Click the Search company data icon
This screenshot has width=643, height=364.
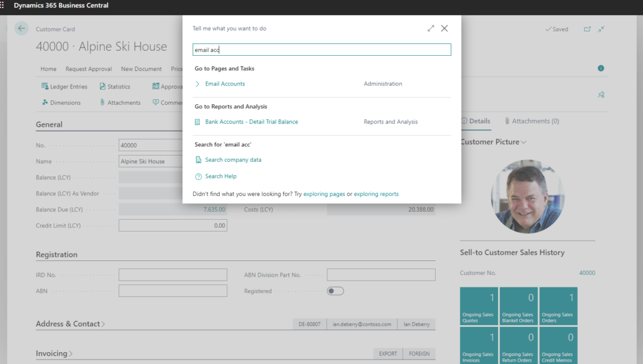[x=198, y=160]
